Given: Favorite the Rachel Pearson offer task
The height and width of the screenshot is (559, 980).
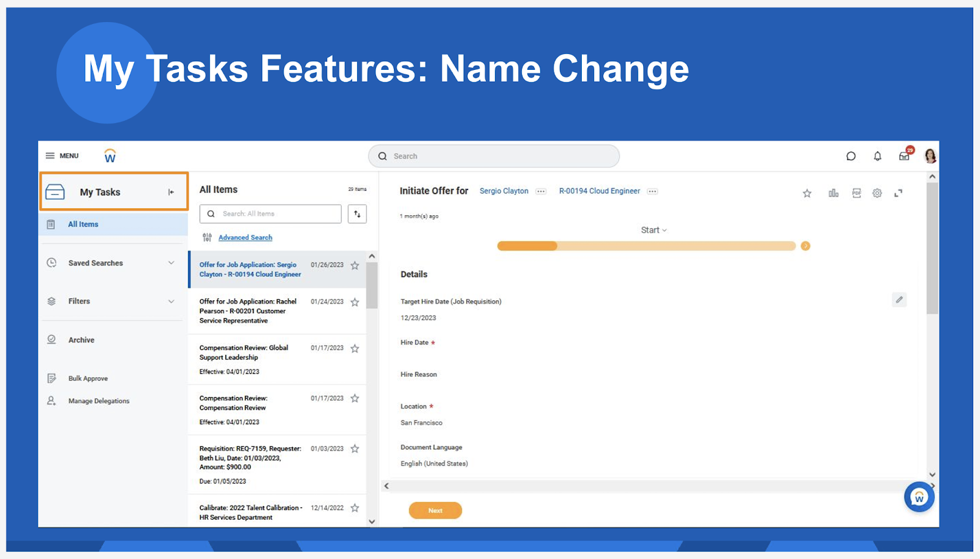Looking at the screenshot, I should pyautogui.click(x=355, y=302).
